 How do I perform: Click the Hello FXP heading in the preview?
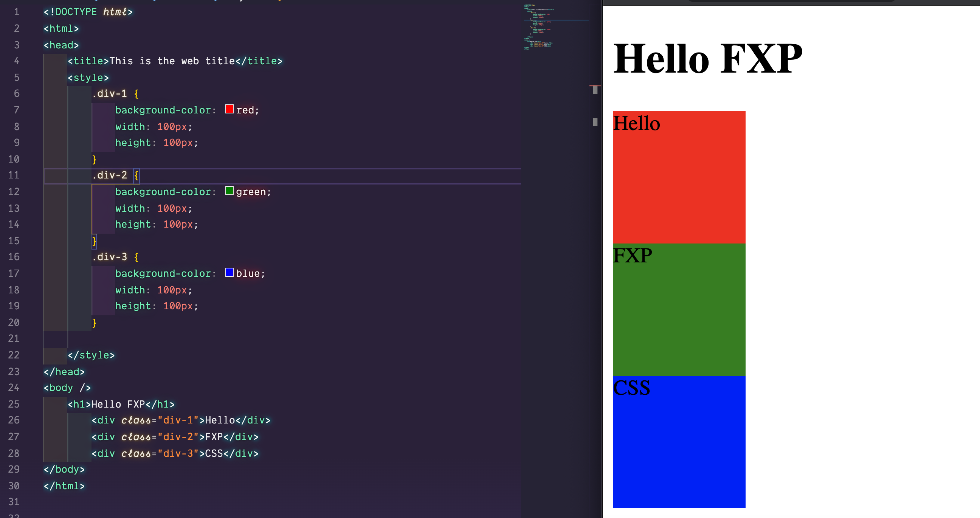[x=709, y=59]
